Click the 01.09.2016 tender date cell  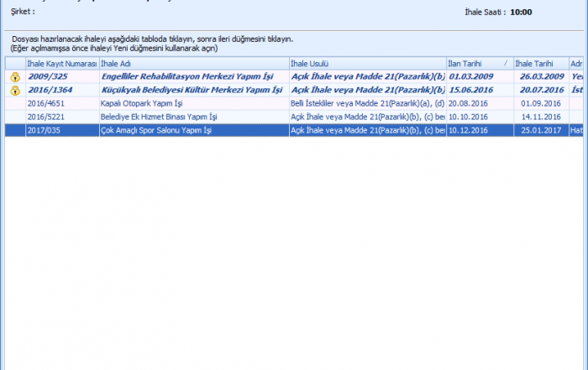click(539, 103)
